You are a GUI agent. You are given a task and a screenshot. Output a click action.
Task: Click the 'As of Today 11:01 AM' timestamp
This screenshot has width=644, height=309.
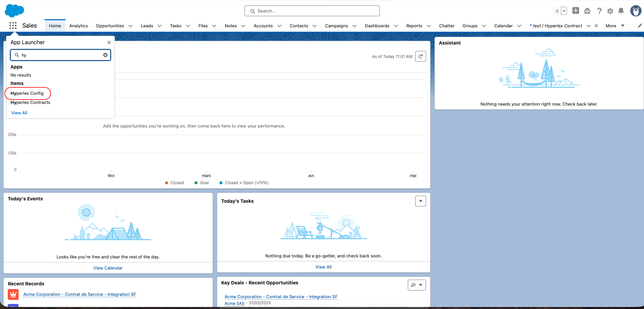click(392, 57)
